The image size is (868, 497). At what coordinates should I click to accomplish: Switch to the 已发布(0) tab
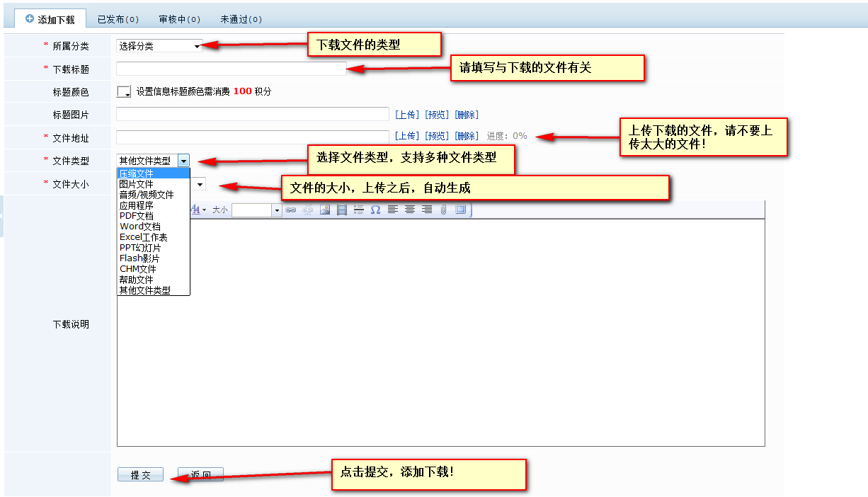(118, 19)
